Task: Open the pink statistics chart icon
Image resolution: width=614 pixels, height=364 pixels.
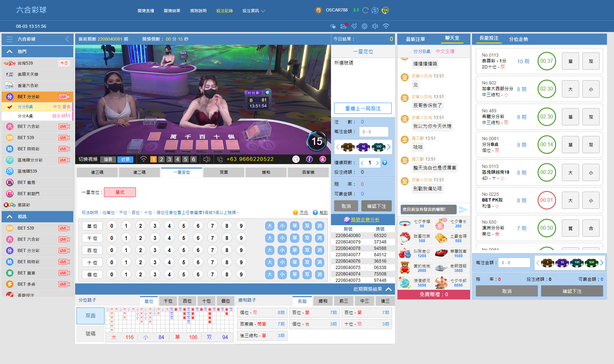Action: 323,159
